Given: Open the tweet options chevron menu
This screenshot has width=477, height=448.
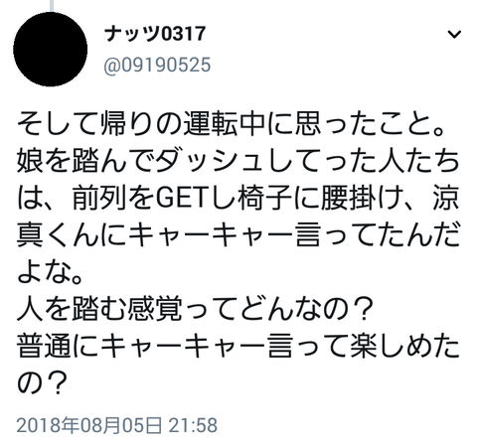Looking at the screenshot, I should (x=454, y=34).
